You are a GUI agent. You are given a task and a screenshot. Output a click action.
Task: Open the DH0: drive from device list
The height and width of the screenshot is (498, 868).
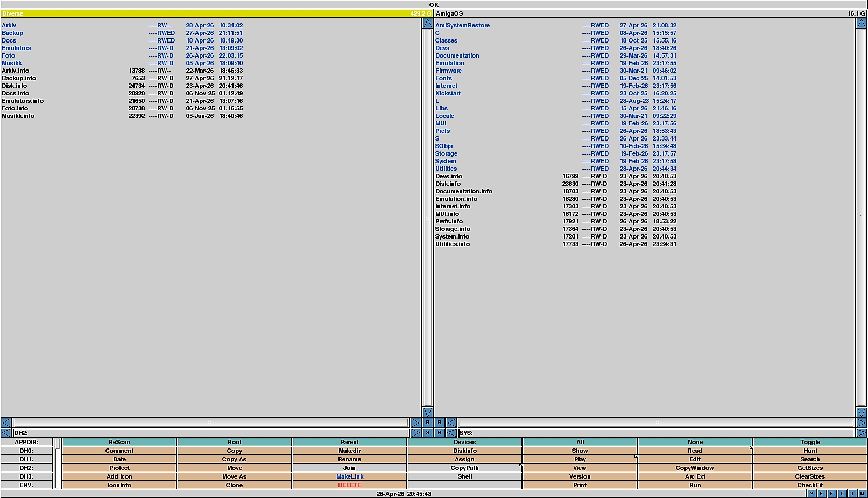(26, 451)
